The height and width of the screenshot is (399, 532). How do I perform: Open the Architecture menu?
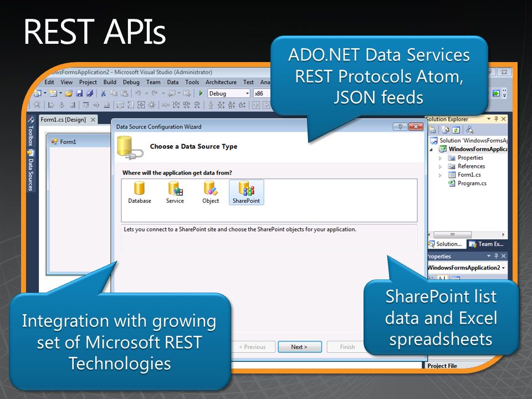click(221, 82)
